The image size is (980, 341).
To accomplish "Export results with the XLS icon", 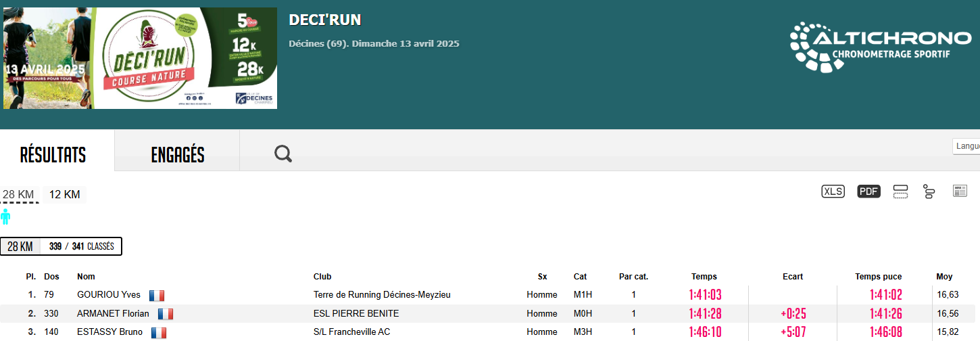I will click(x=833, y=191).
